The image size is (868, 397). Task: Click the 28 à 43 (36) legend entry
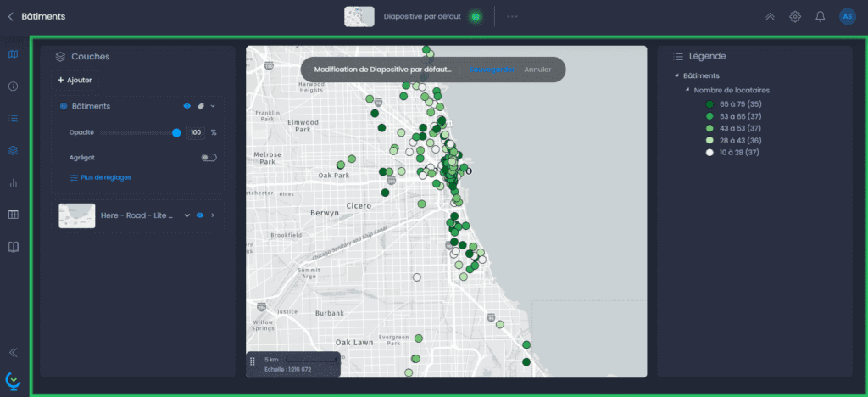tap(732, 141)
